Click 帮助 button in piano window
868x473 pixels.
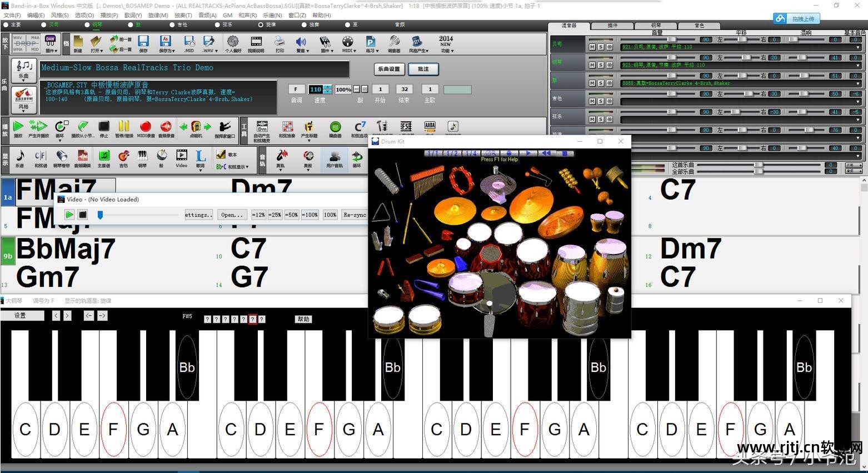coord(303,319)
